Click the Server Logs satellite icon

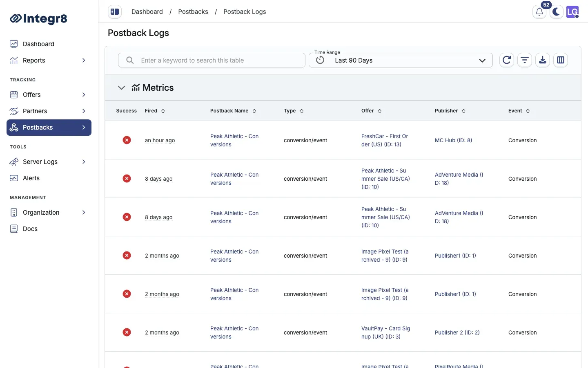click(x=14, y=162)
